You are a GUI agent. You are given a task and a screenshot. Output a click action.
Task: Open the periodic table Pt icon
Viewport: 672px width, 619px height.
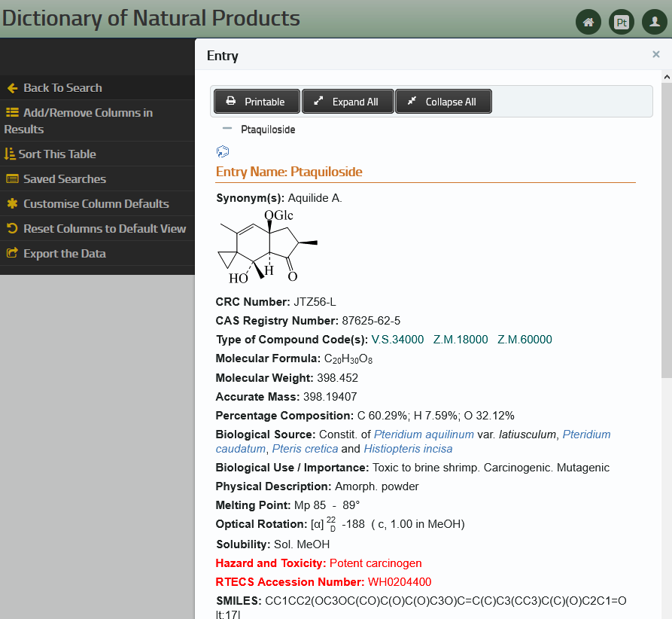(x=622, y=22)
